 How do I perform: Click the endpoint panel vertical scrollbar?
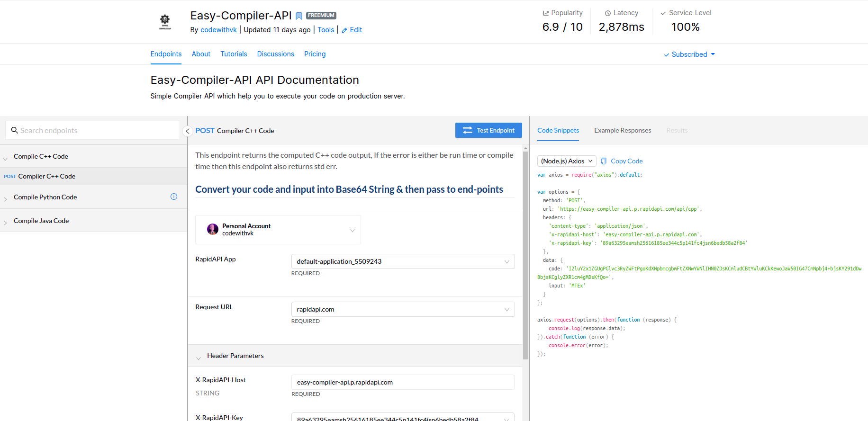click(525, 256)
